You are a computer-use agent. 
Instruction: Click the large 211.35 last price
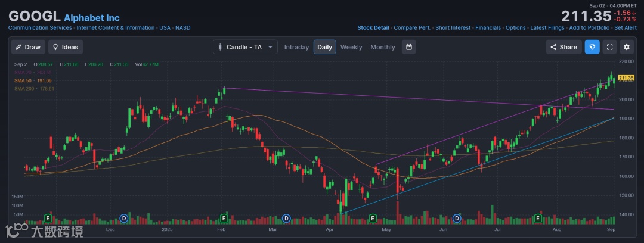click(586, 17)
